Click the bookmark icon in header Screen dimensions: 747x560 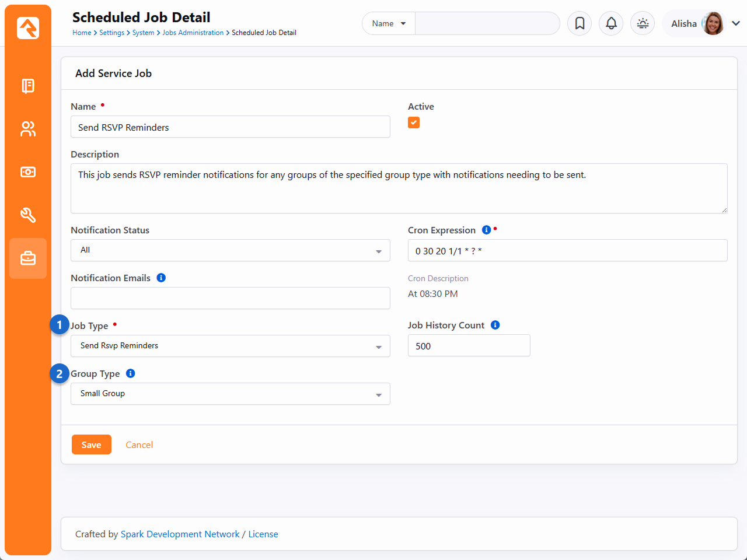[580, 23]
